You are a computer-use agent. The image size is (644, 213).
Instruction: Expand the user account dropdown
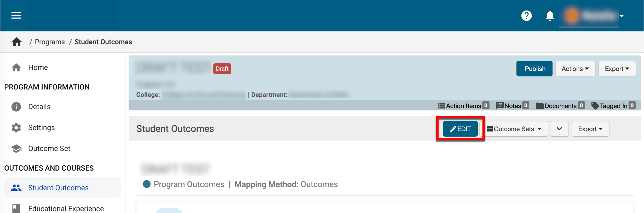[x=622, y=16]
